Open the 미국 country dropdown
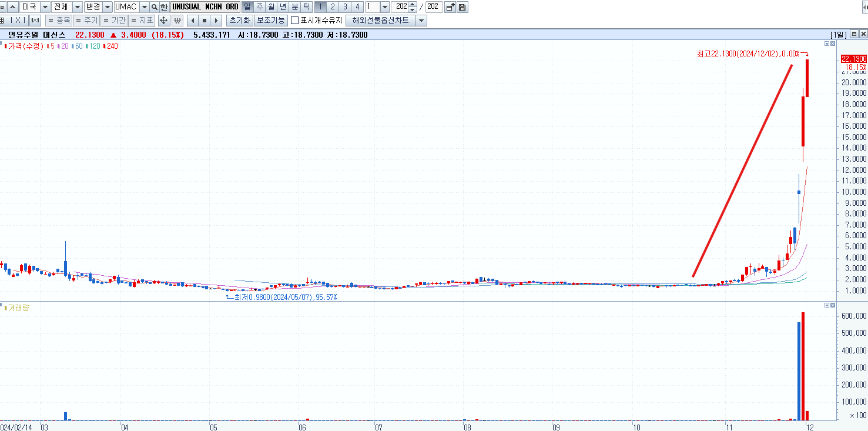868x431 pixels. [x=44, y=7]
